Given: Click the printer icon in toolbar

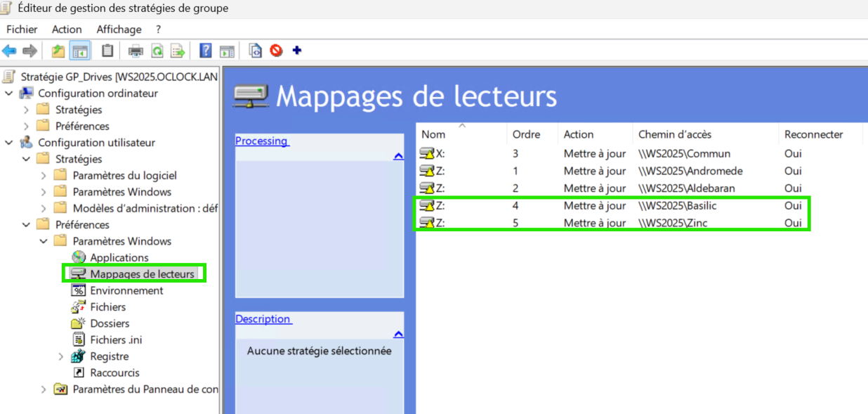Looking at the screenshot, I should [136, 51].
